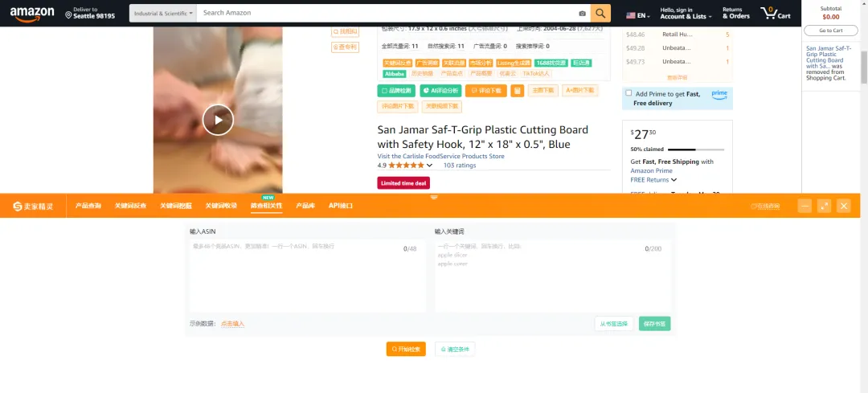Click the Prime logo in delivery box
Viewport: 868px width, 393px height.
pyautogui.click(x=719, y=94)
